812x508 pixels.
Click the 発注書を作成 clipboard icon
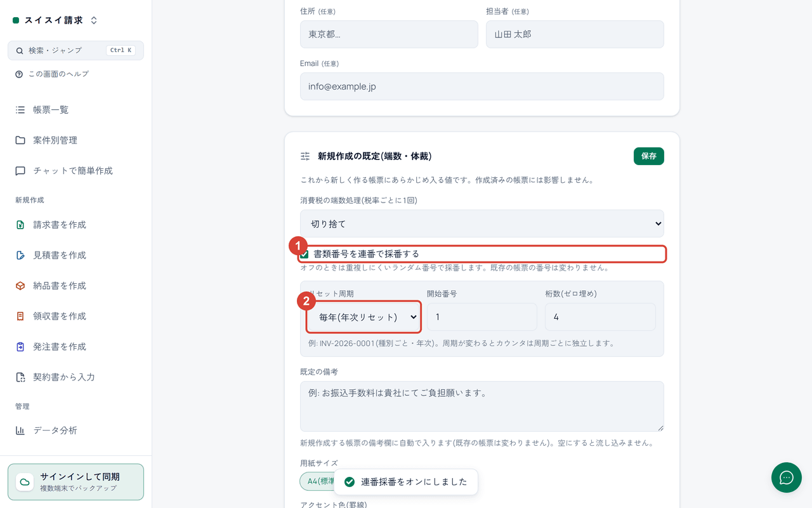(20, 347)
